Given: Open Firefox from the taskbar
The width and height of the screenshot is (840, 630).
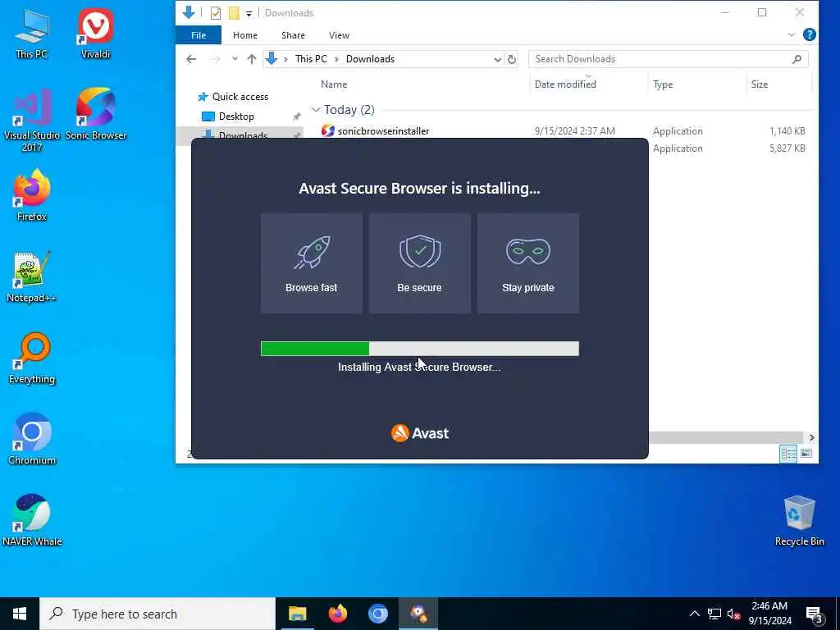Looking at the screenshot, I should point(337,614).
